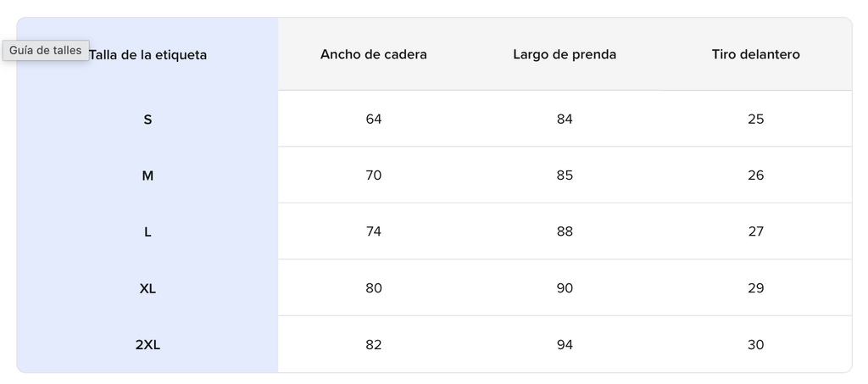Select the M size row label
Image resolution: width=868 pixels, height=384 pixels.
(x=147, y=176)
